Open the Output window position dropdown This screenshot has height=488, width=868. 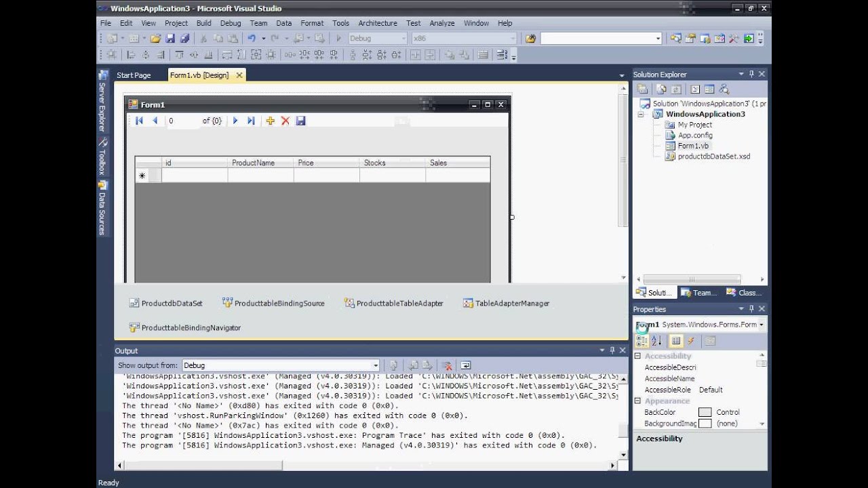[601, 350]
